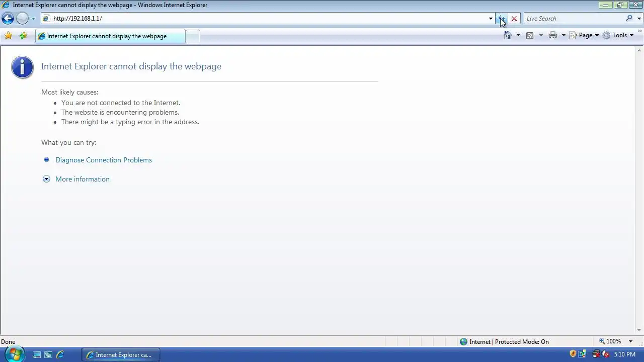Click Switch Between Windows quick launch icon
Image resolution: width=644 pixels, height=362 pixels.
pos(48,354)
